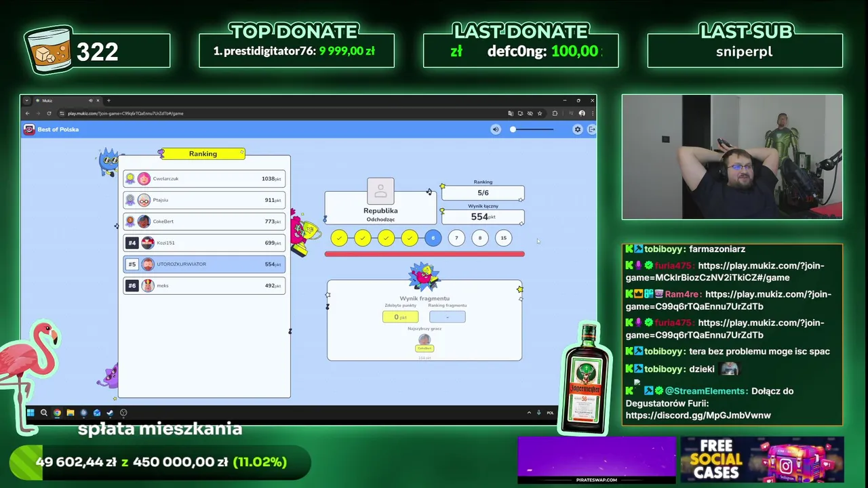868x488 pixels.
Task: Click the red round timer bar
Action: pyautogui.click(x=425, y=254)
